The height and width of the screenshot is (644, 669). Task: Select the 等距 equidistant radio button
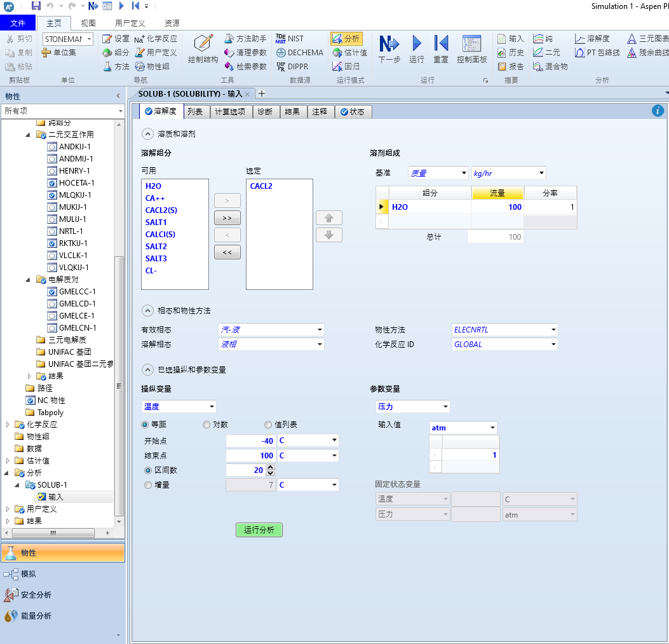click(x=145, y=425)
